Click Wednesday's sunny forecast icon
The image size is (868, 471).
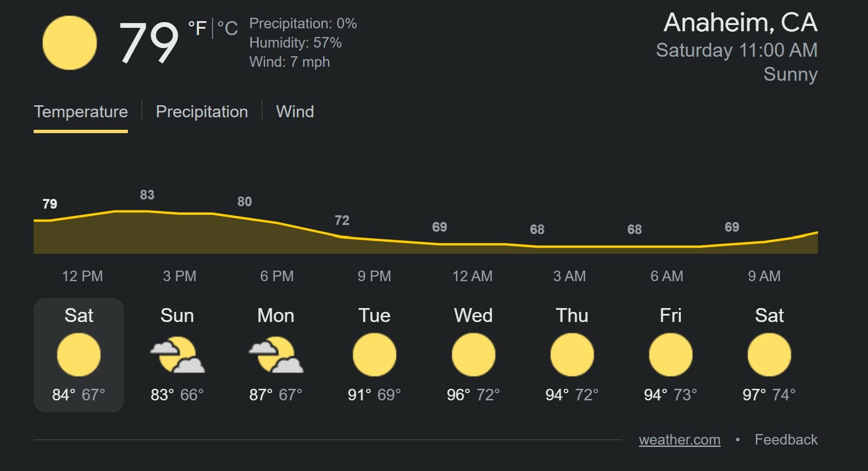coord(473,355)
